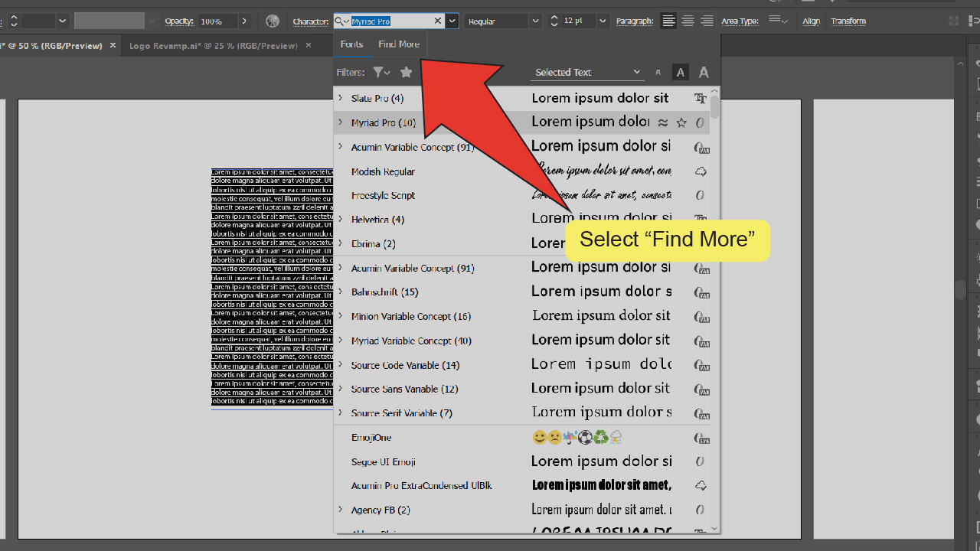This screenshot has width=980, height=551.
Task: Open the Character panel link
Action: point(311,21)
